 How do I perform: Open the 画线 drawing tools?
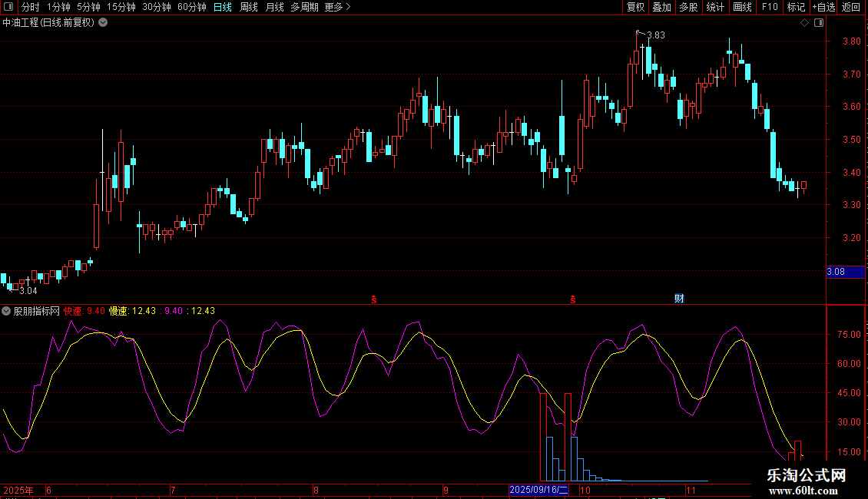point(742,7)
